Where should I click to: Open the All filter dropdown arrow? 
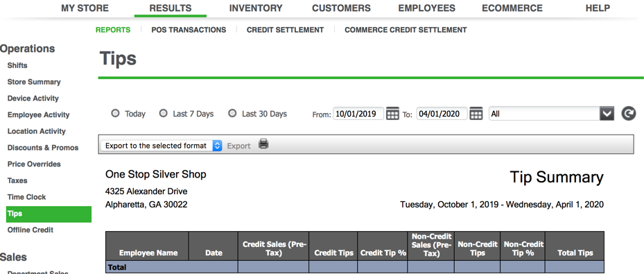point(607,114)
